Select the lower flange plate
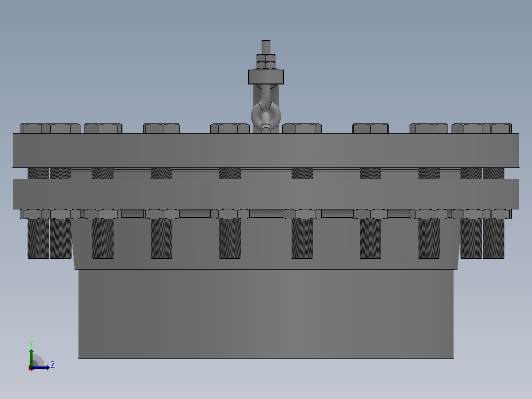532x399 pixels. pos(266,194)
